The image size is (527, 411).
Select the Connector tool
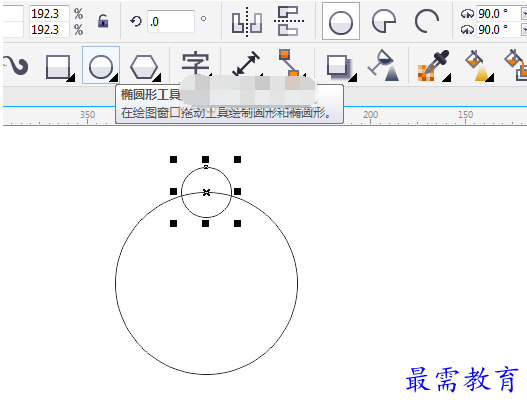point(289,63)
